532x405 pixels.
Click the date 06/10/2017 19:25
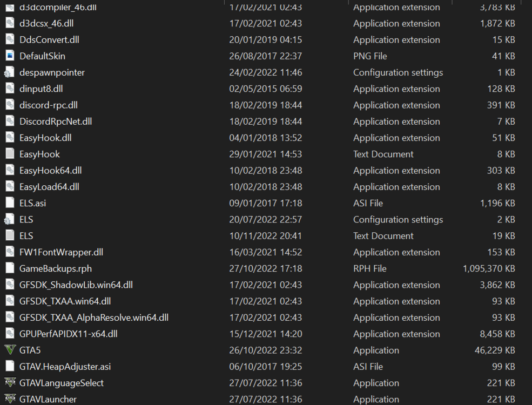click(266, 366)
